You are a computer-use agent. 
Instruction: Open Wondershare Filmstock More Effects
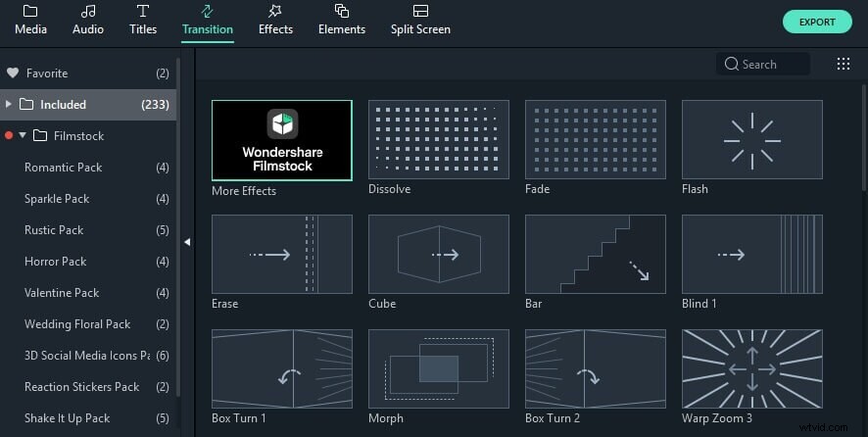point(282,139)
